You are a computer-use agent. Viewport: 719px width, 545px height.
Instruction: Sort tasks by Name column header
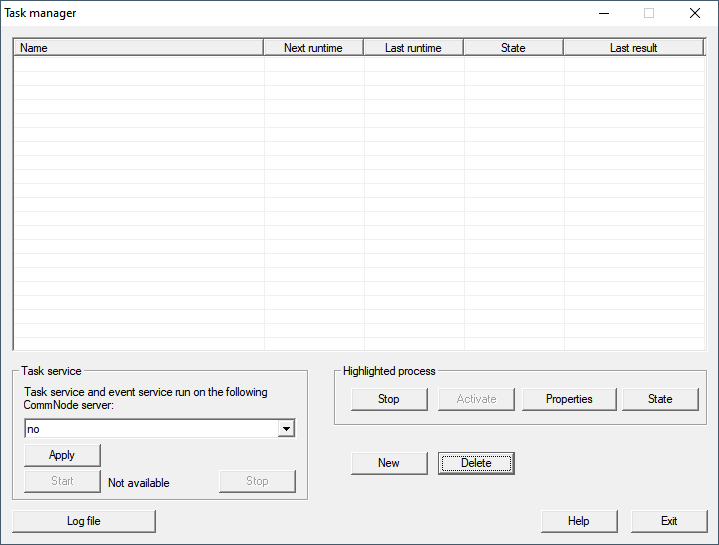(138, 48)
